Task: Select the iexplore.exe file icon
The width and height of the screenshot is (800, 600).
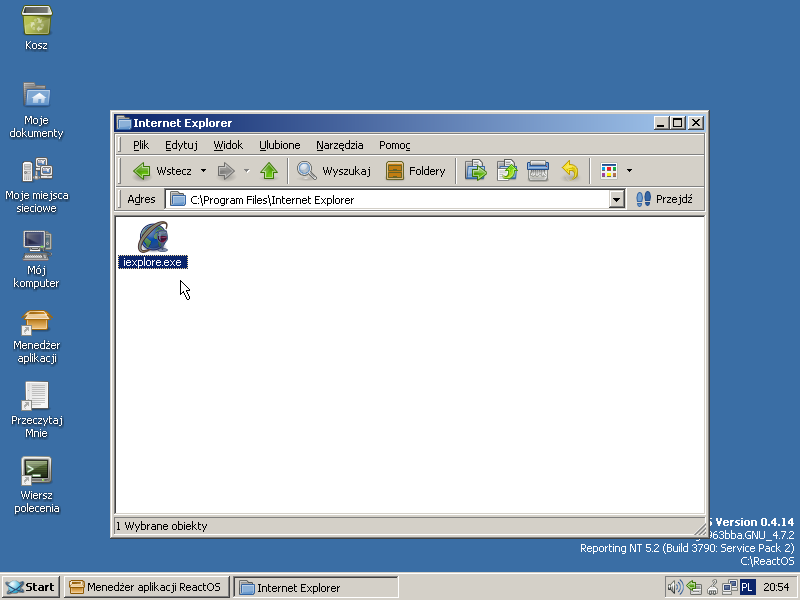Action: [x=153, y=237]
